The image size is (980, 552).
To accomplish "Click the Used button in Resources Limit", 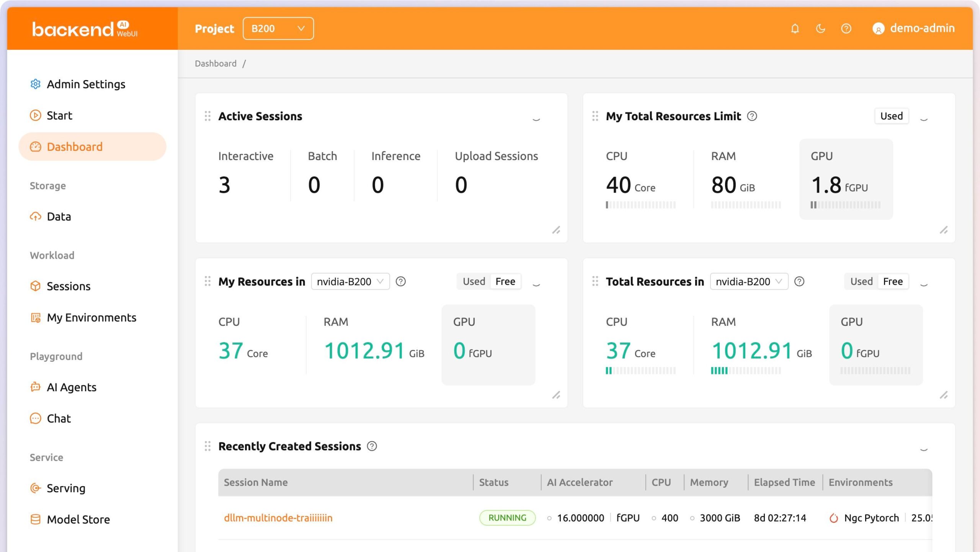I will (891, 116).
